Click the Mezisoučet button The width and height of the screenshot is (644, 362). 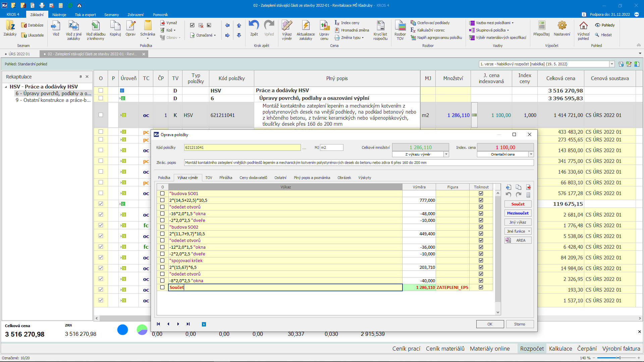518,213
